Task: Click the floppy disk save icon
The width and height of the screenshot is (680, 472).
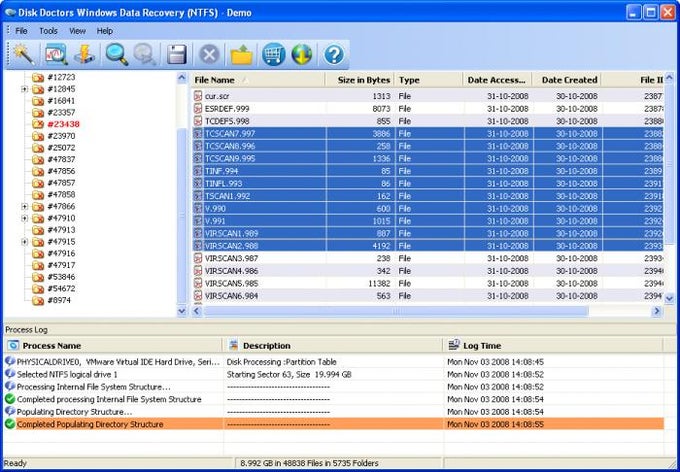Action: (177, 55)
